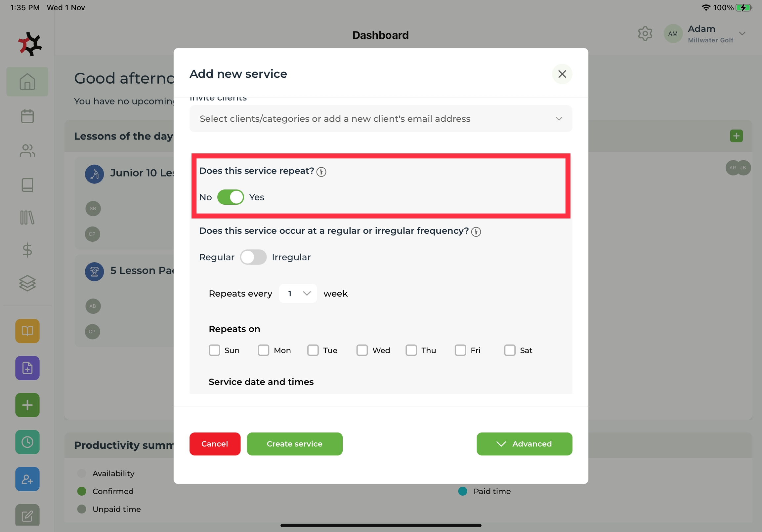Click info icon beside 'Does this service repeat?'
The image size is (762, 532).
[x=321, y=172]
